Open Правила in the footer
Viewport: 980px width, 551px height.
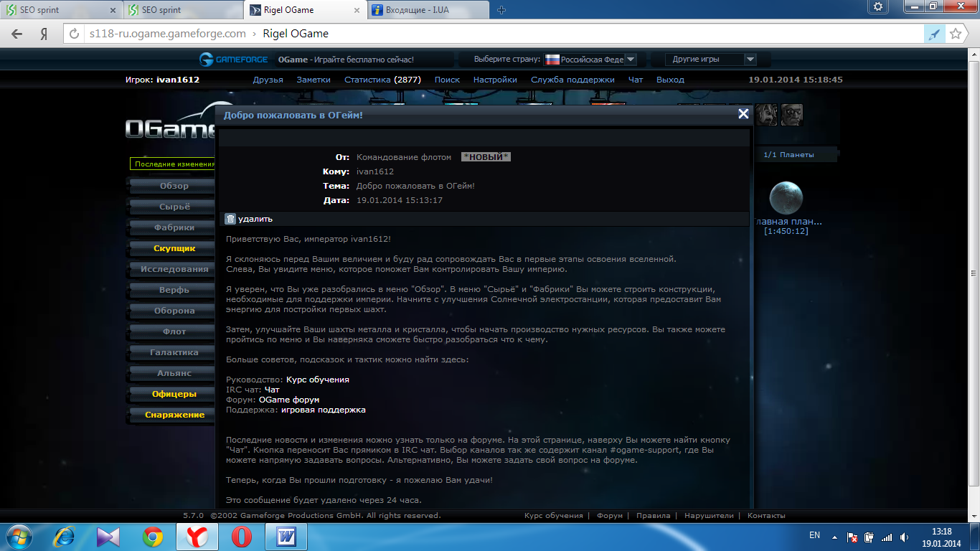(653, 515)
